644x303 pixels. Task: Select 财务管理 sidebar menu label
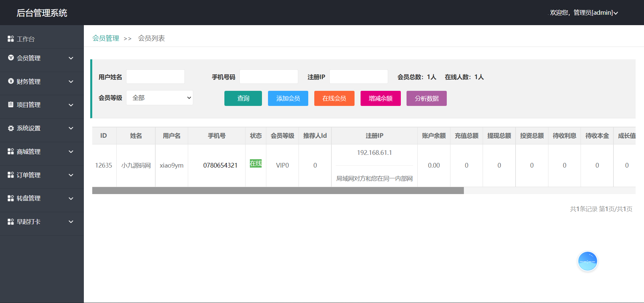(29, 81)
